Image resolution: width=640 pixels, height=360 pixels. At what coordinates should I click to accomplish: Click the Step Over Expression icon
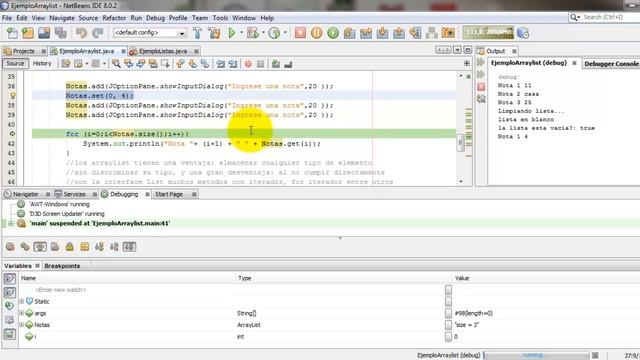tap(366, 33)
